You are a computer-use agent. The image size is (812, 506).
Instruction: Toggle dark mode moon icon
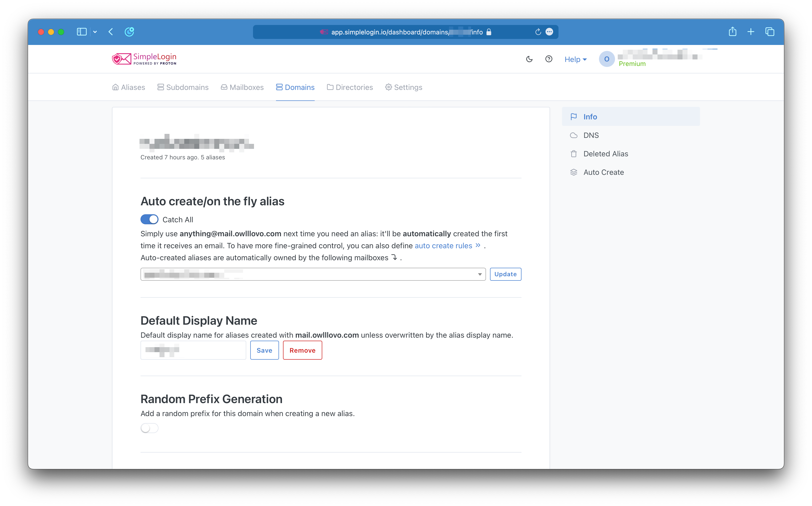(529, 59)
